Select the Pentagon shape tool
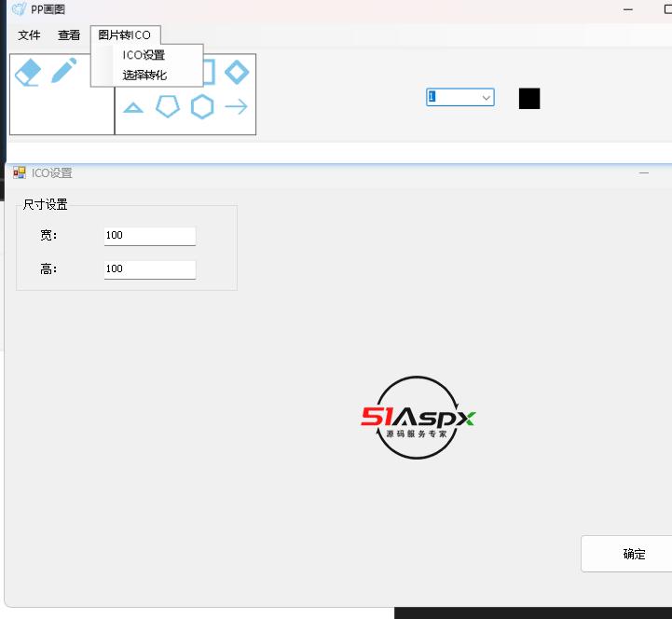Screen dimensions: 672x619 coord(168,106)
